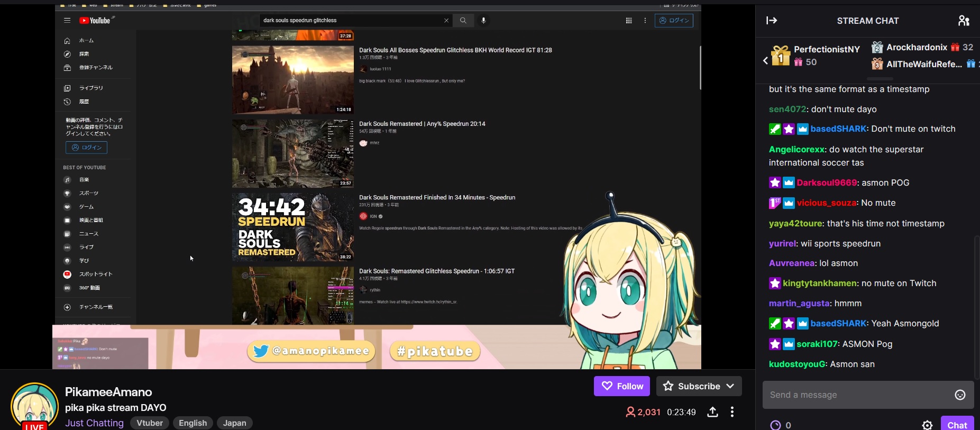Share the PikameeAmano stream

coord(712,412)
